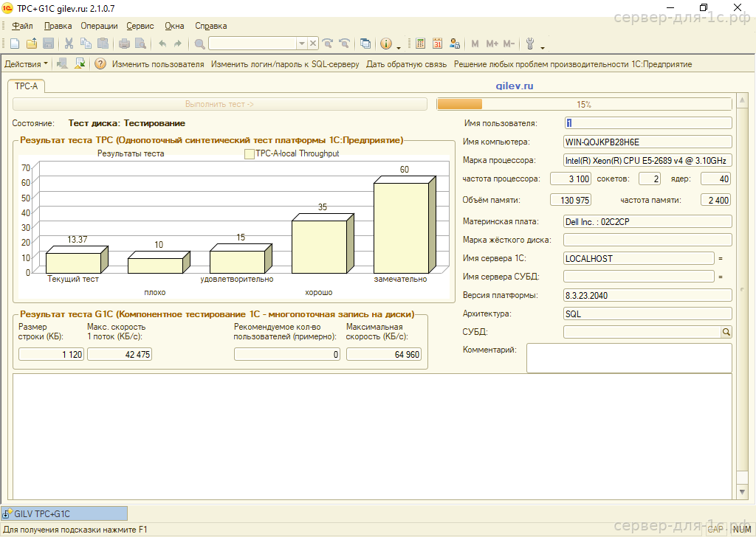Open the calendar icon in toolbar
Screen dimensions: 756x537
[x=438, y=44]
